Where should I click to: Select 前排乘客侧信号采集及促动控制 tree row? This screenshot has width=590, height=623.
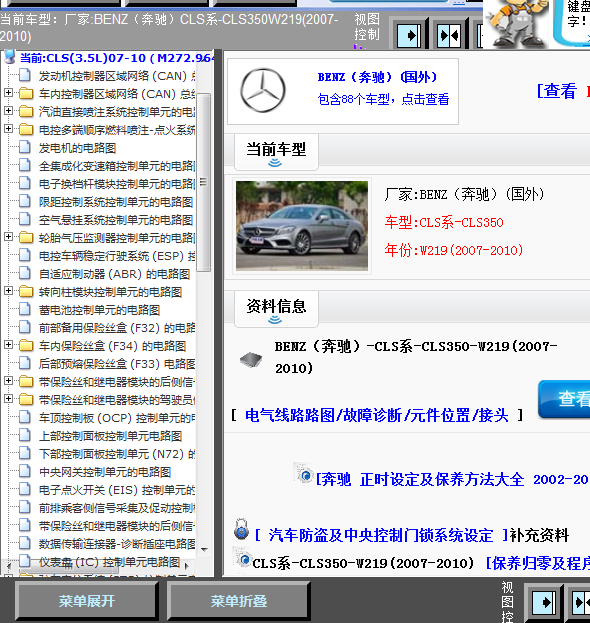(116, 508)
